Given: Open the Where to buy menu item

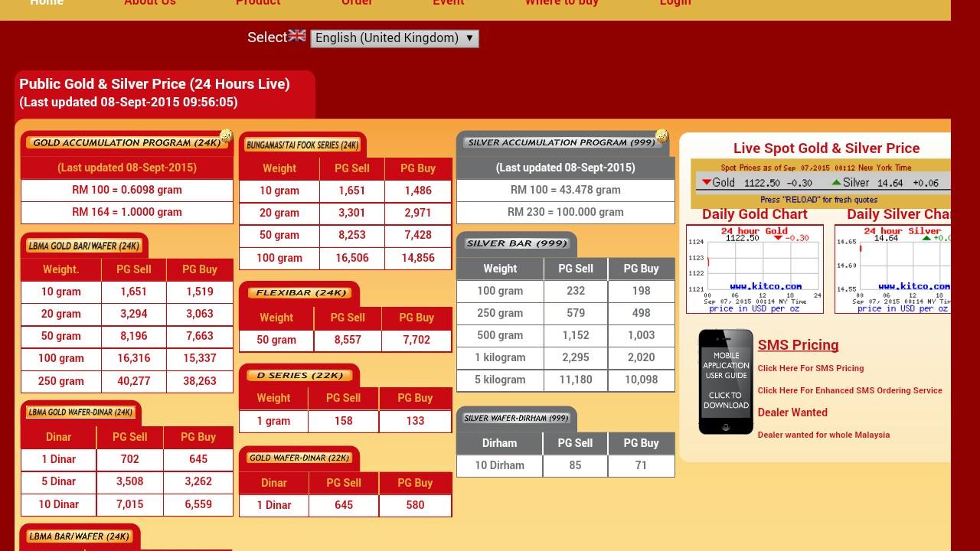Looking at the screenshot, I should tap(561, 2).
